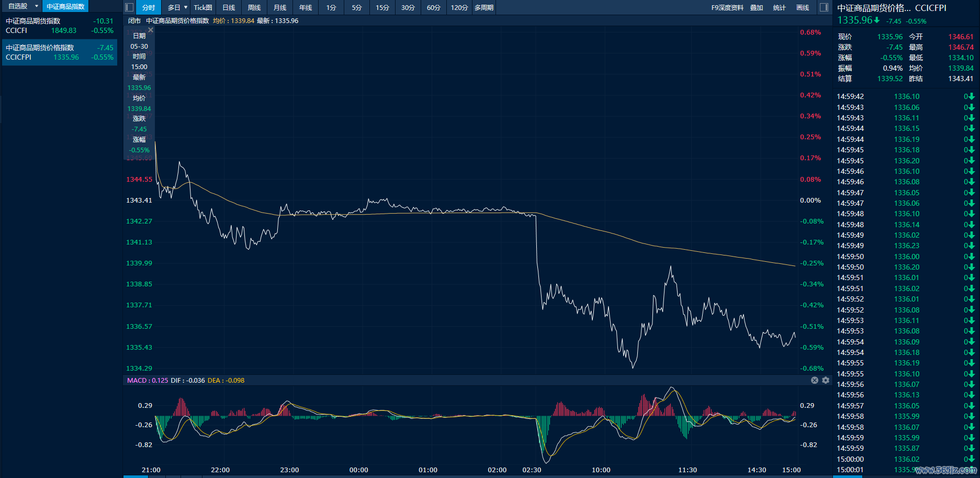Select the 多周期 multi-period view

click(x=484, y=7)
